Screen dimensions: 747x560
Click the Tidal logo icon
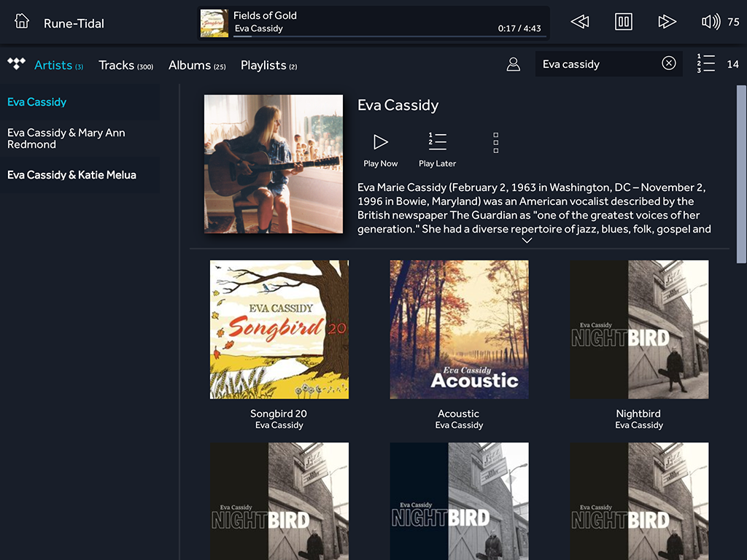tap(16, 64)
